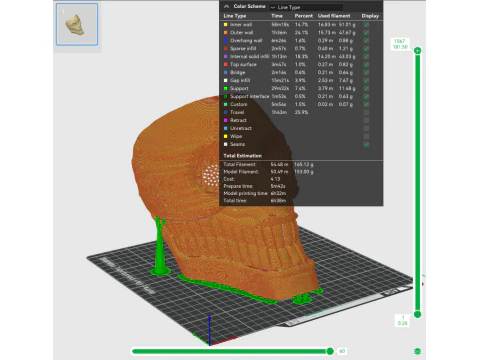480x360 pixels.
Task: Click the Outer wall orange color swatch
Action: point(226,33)
